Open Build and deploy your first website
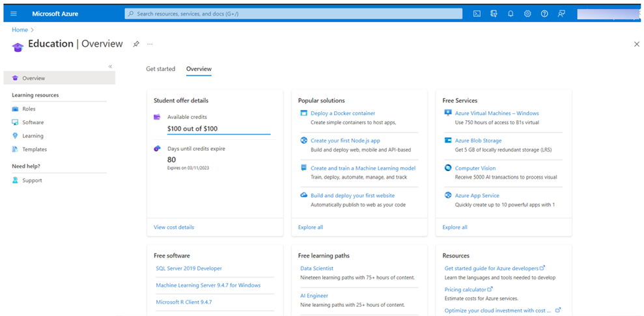The width and height of the screenshot is (644, 316). tap(353, 196)
